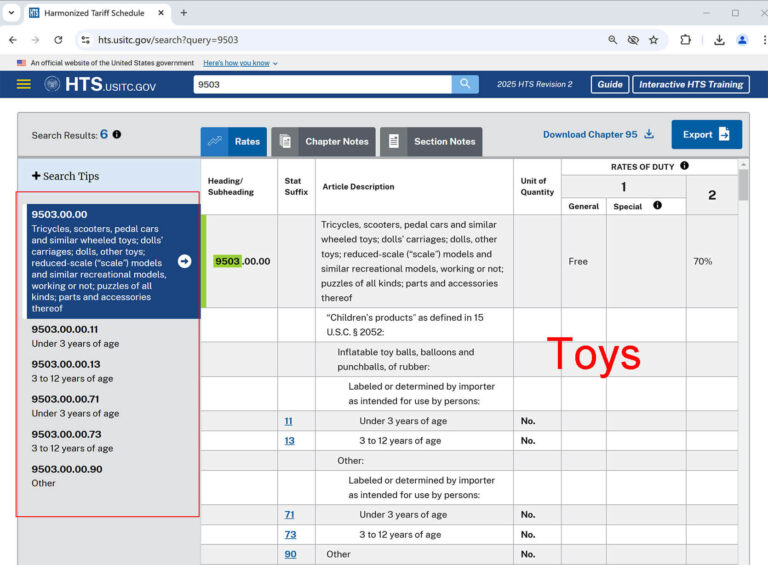
Task: Open a new browser tab
Action: [184, 13]
